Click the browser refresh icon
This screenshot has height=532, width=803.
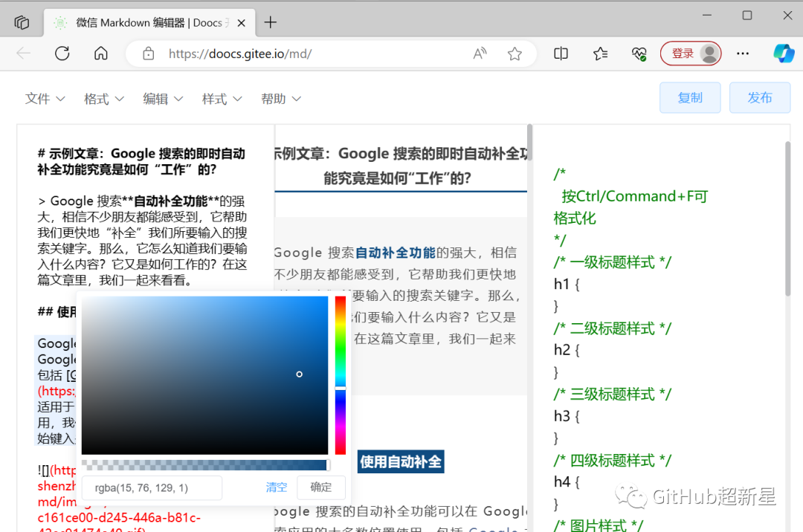click(62, 53)
